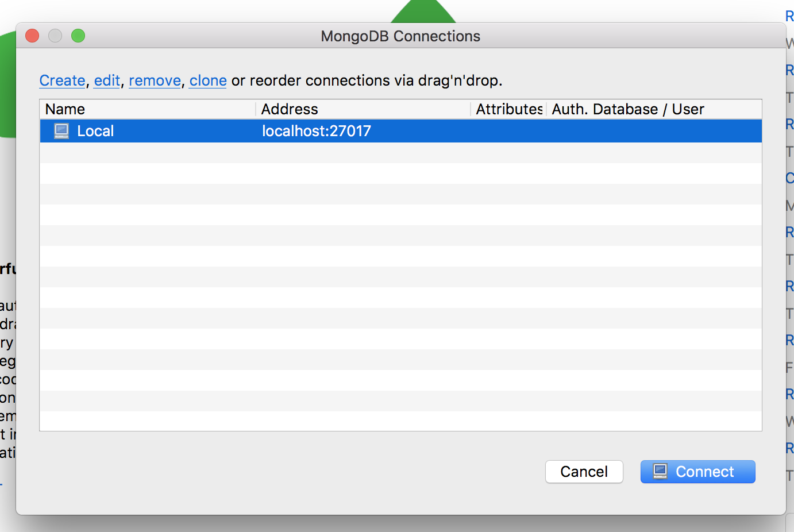Viewport: 794px width, 532px height.
Task: Click the empty area below the Local row
Action: [x=400, y=276]
